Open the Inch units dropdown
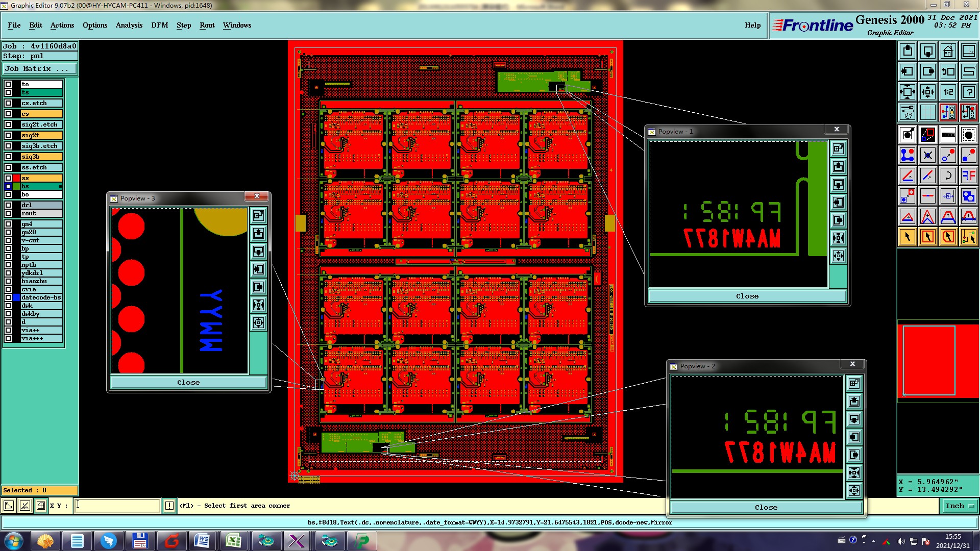 point(960,506)
